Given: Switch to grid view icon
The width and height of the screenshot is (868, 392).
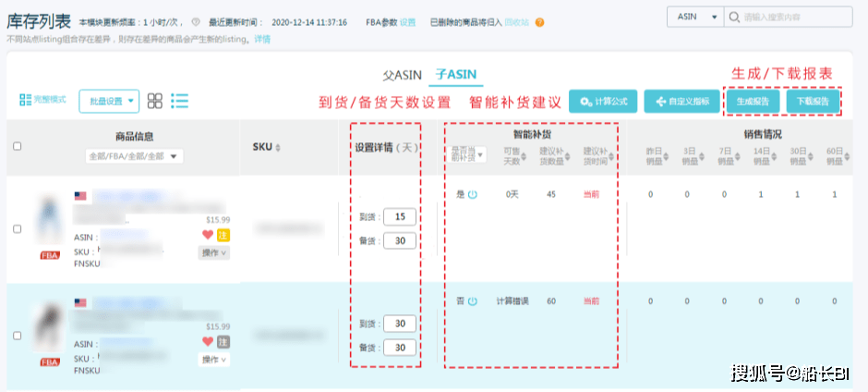Looking at the screenshot, I should (155, 101).
